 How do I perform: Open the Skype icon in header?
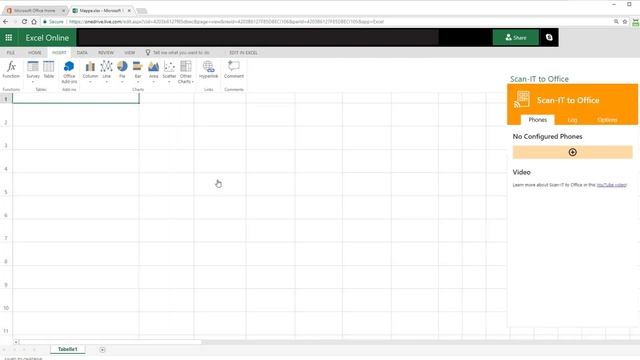coord(549,38)
